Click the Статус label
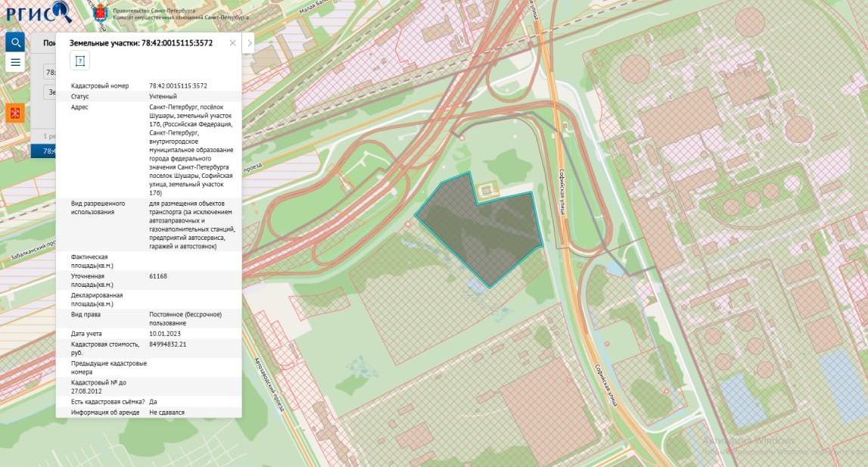868x467 pixels. [x=79, y=96]
